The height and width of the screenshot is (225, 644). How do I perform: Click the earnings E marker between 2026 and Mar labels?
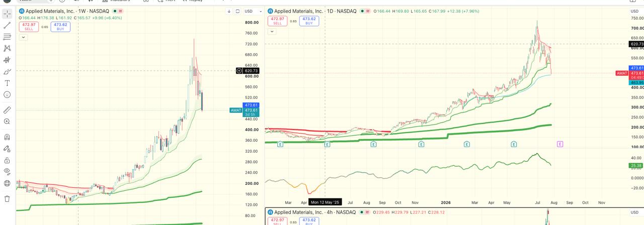coord(467,144)
